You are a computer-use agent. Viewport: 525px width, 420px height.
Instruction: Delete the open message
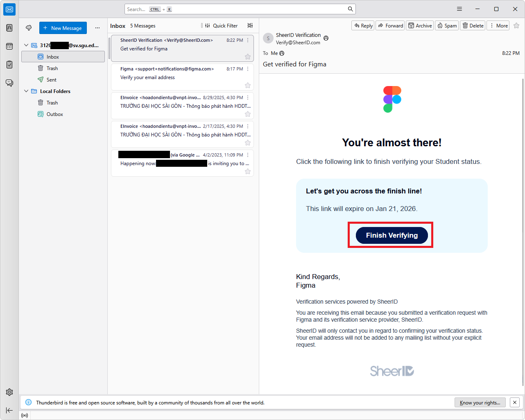click(473, 25)
